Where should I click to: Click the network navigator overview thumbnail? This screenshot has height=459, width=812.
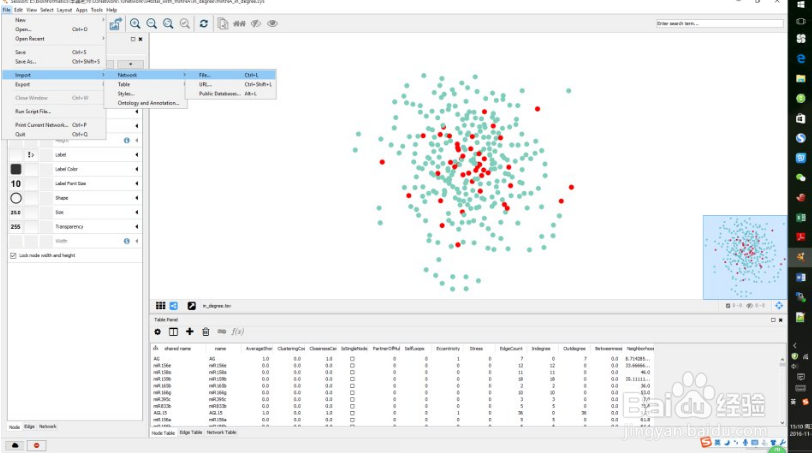(x=745, y=257)
